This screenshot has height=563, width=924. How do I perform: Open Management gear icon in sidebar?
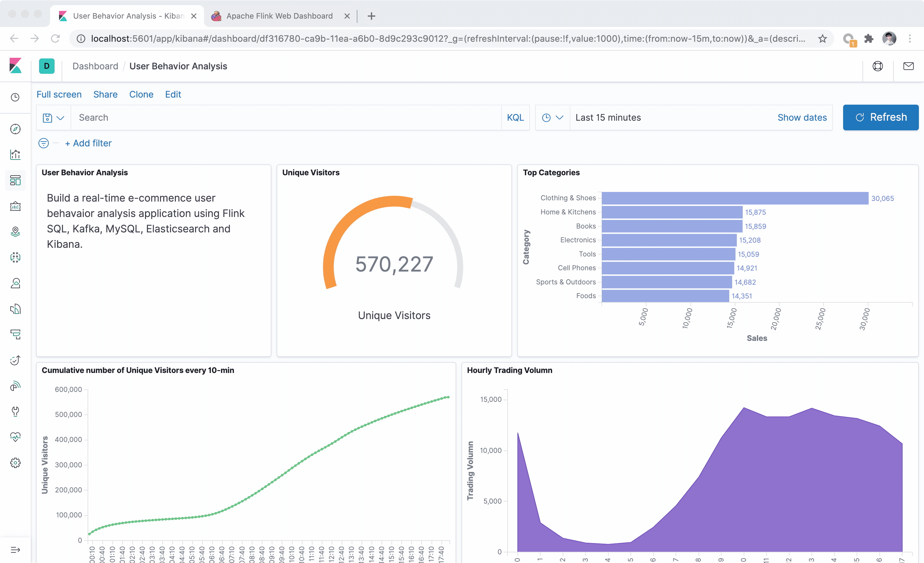15,463
